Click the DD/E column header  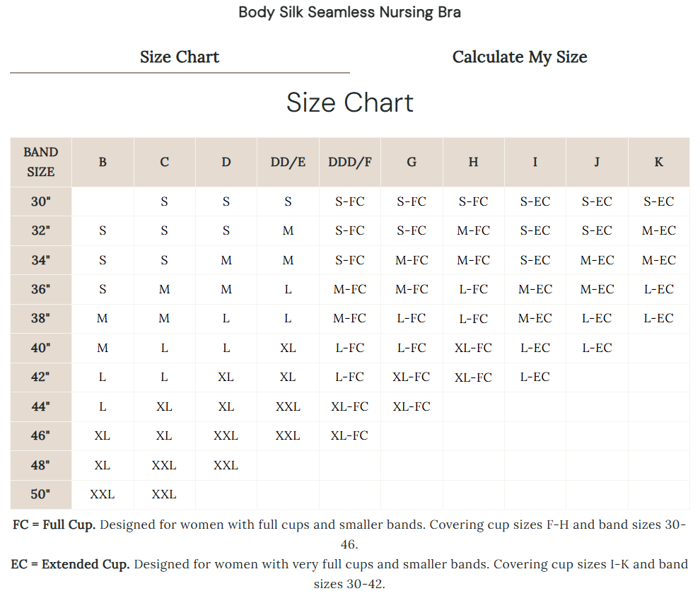pos(288,162)
